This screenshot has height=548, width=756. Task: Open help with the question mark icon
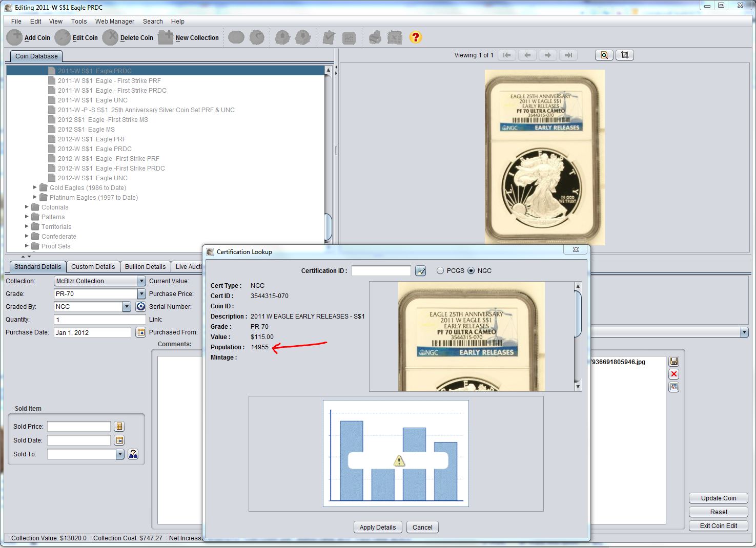pos(416,37)
